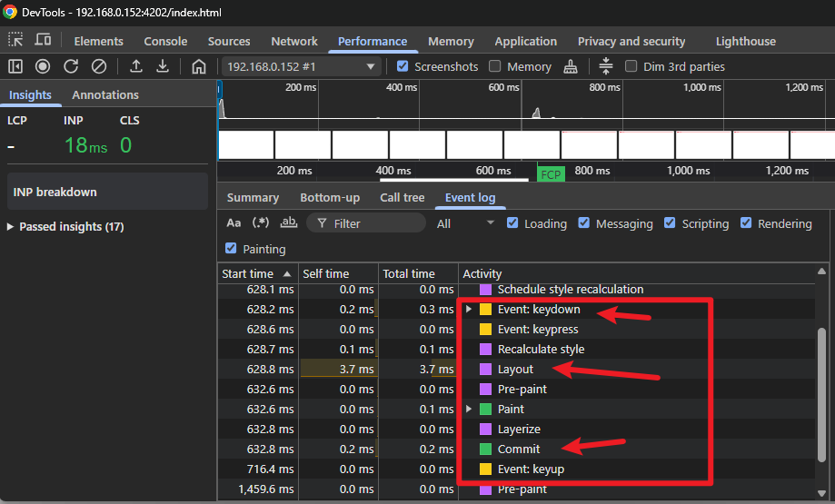Click the INP 18 ms metric

tap(85, 144)
